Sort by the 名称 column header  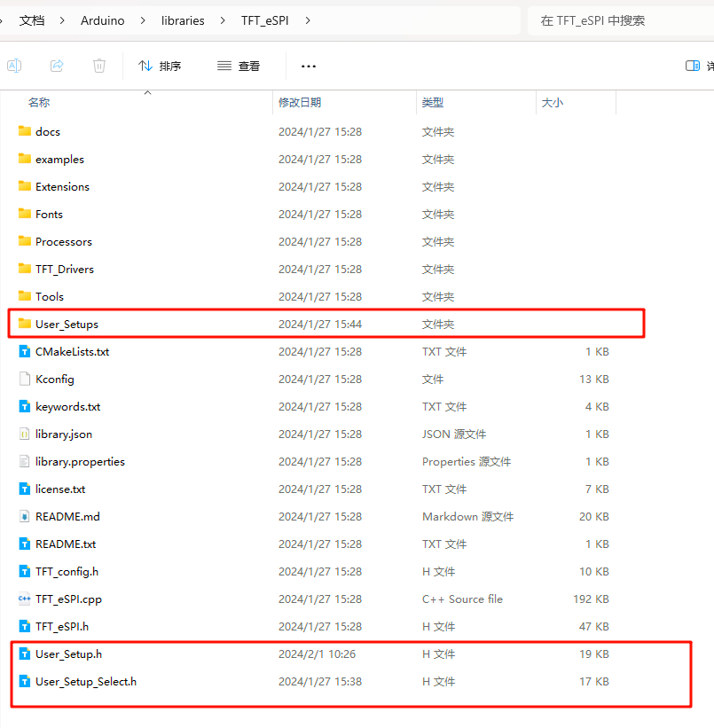(39, 102)
